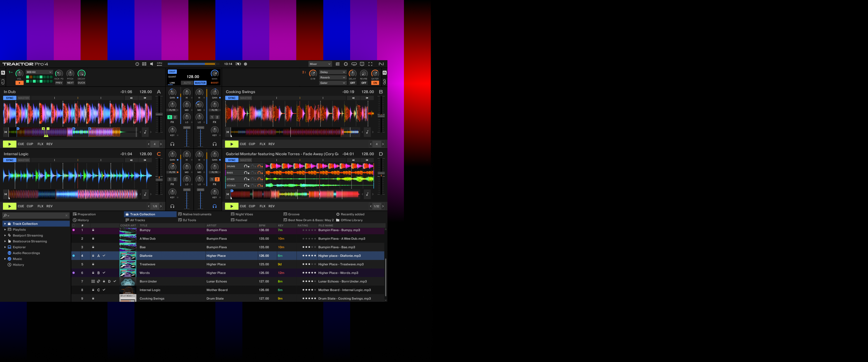
Task: Click the left FX panel toggle icon
Action: 3,73
